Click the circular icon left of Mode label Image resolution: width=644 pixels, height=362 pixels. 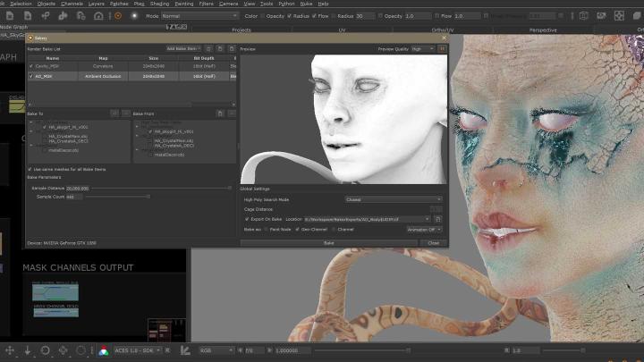pos(133,16)
